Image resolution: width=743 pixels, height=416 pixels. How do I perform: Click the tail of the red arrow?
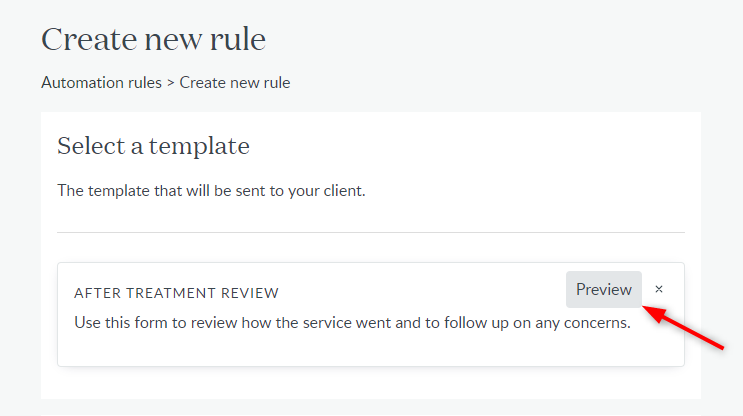720,348
